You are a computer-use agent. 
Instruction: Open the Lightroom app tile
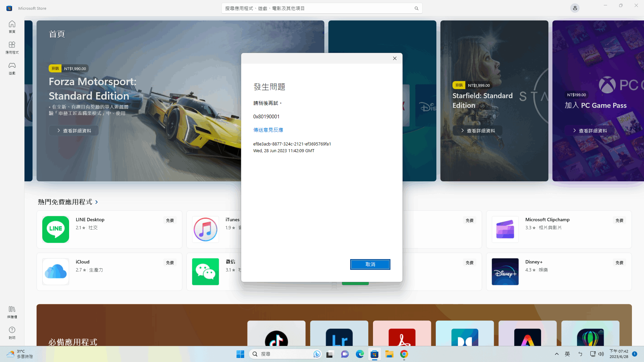[339, 334]
